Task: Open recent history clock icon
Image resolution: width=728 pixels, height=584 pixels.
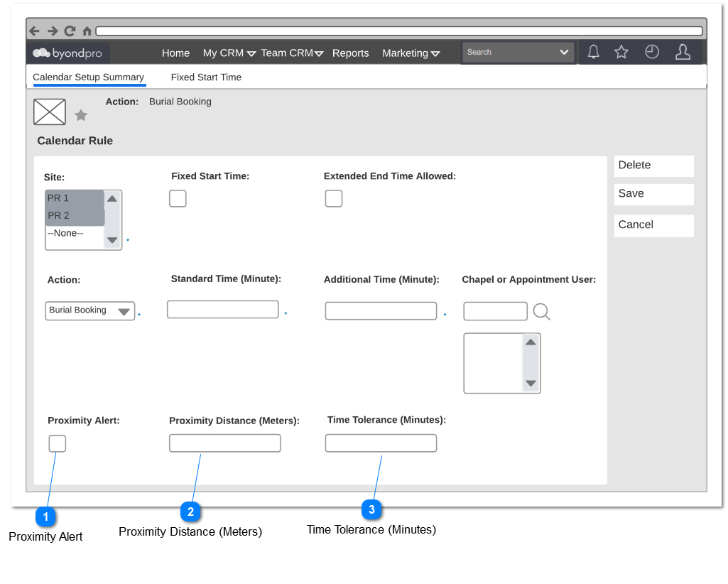Action: (652, 52)
